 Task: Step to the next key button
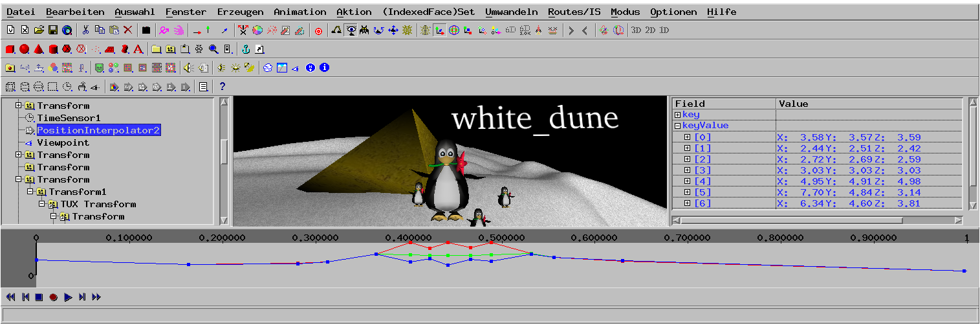[82, 297]
